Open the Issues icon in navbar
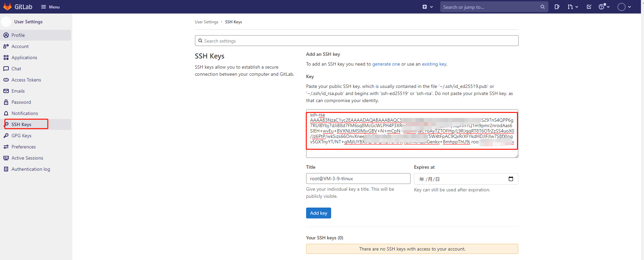This screenshot has width=644, height=260. click(x=557, y=7)
